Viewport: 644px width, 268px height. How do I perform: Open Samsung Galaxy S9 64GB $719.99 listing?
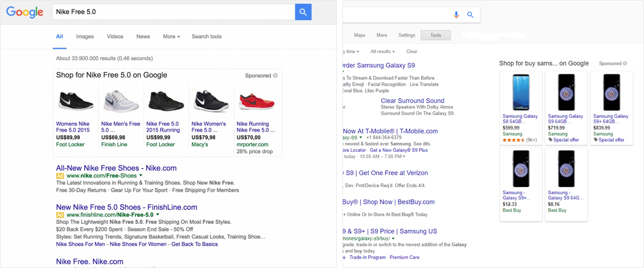click(x=565, y=119)
